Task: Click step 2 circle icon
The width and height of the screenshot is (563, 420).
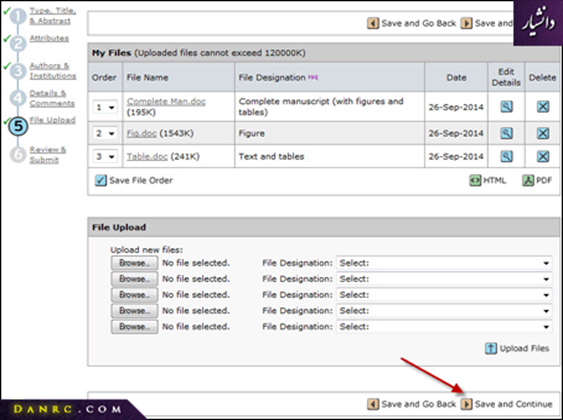Action: click(x=18, y=44)
